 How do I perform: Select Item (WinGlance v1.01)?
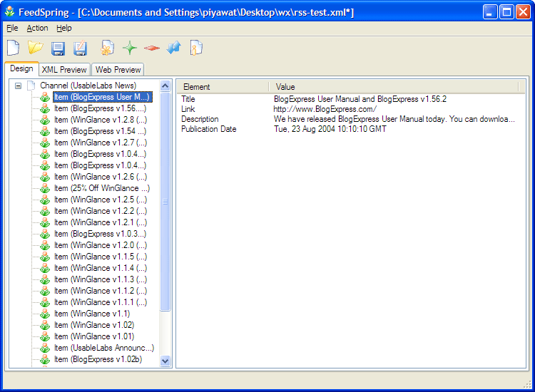(94, 336)
